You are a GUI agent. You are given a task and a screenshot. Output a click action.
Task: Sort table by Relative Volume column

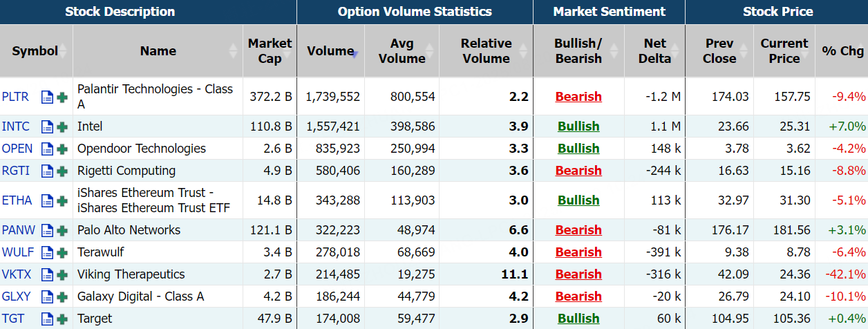(x=486, y=51)
